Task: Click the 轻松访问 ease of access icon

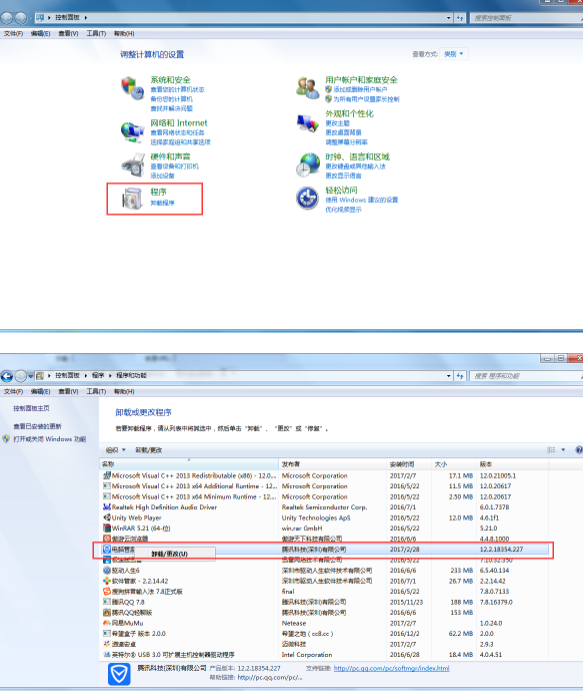Action: point(307,198)
